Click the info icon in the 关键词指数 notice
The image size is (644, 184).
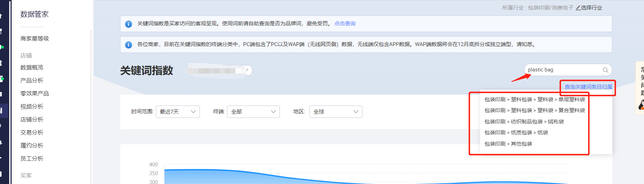tap(129, 24)
